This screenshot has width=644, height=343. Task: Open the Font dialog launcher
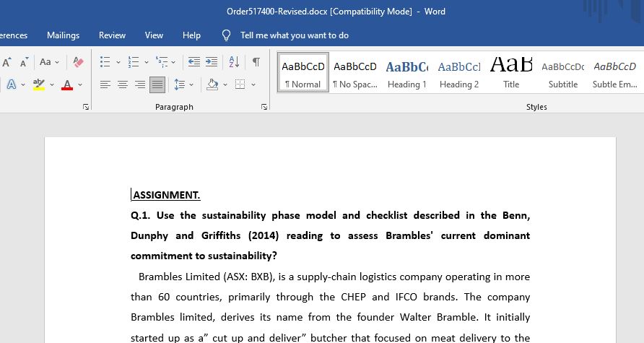[86, 107]
